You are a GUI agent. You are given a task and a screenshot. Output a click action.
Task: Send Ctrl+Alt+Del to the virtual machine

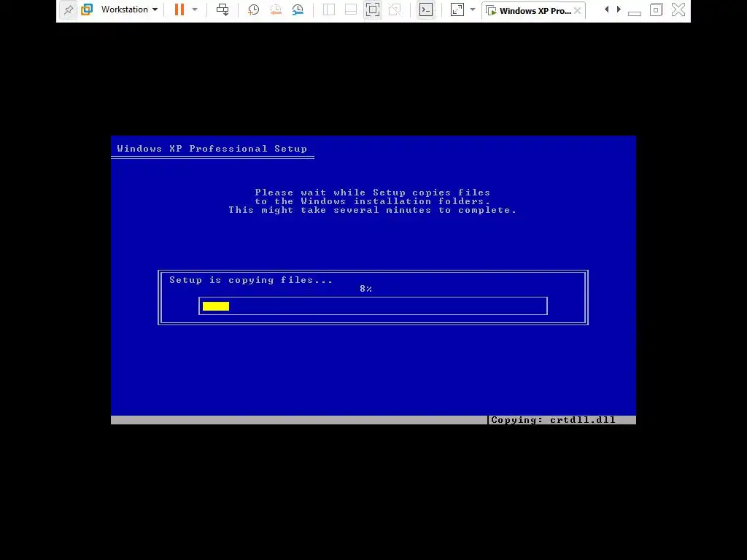(222, 9)
